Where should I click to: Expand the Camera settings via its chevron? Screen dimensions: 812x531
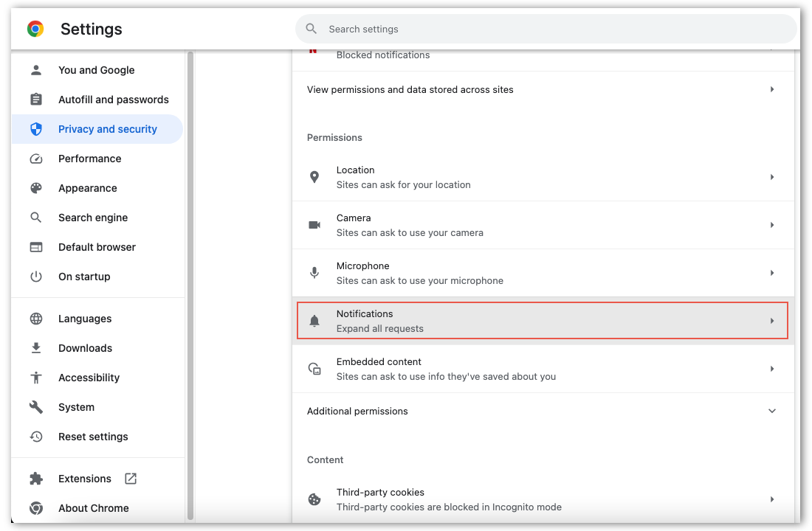point(772,225)
